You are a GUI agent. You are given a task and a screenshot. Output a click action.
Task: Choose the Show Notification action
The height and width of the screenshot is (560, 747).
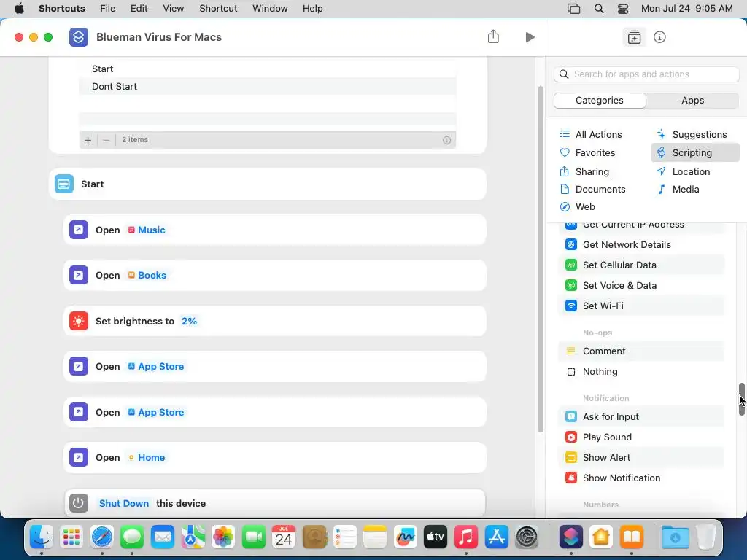[640, 478]
